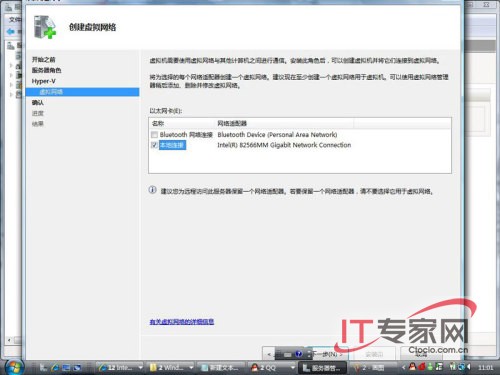
Task: Launch Internet Explorer from quick launch
Action: (x=55, y=367)
